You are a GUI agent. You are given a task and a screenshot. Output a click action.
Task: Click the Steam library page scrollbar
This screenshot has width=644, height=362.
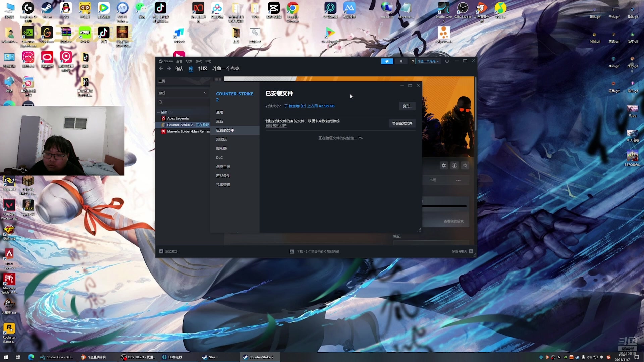[x=475, y=104]
